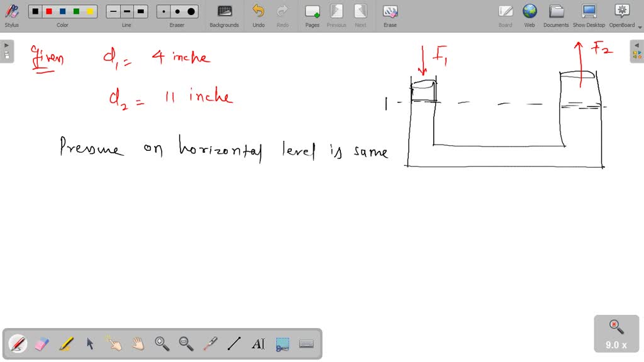Viewport: 644px width, 362px height.
Task: Expand the left side panel
Action: pos(6,45)
